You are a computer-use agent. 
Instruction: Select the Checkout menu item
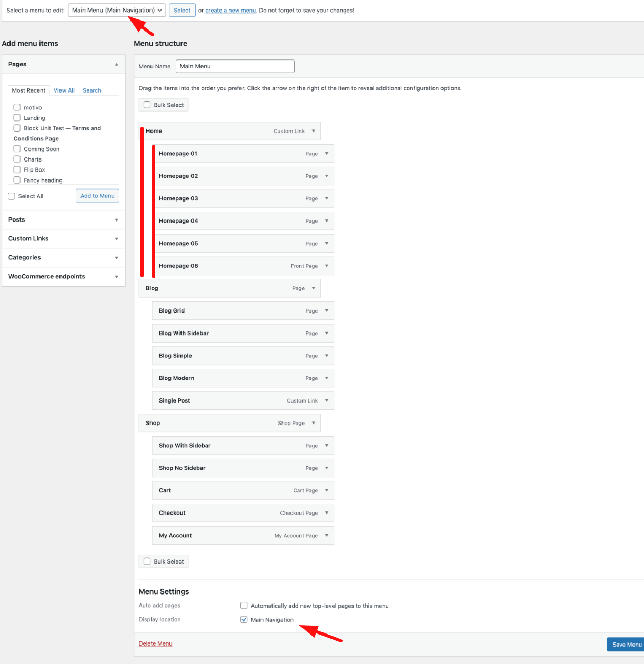(243, 513)
